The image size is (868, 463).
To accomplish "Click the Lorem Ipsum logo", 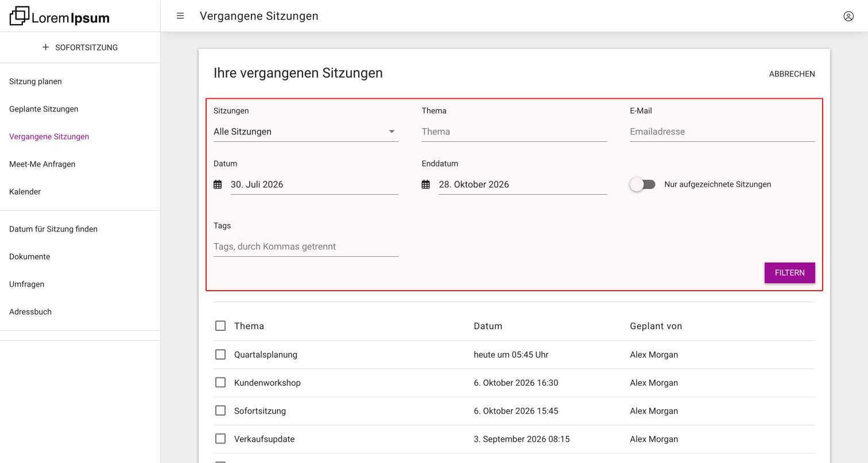I will click(x=59, y=16).
